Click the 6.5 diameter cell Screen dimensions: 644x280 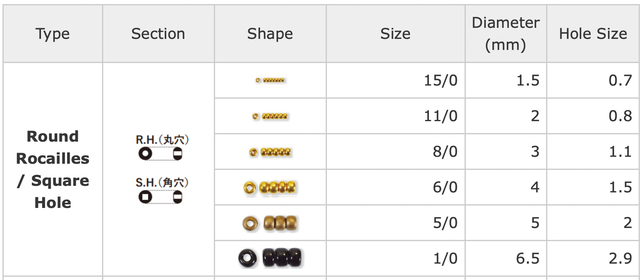point(528,258)
